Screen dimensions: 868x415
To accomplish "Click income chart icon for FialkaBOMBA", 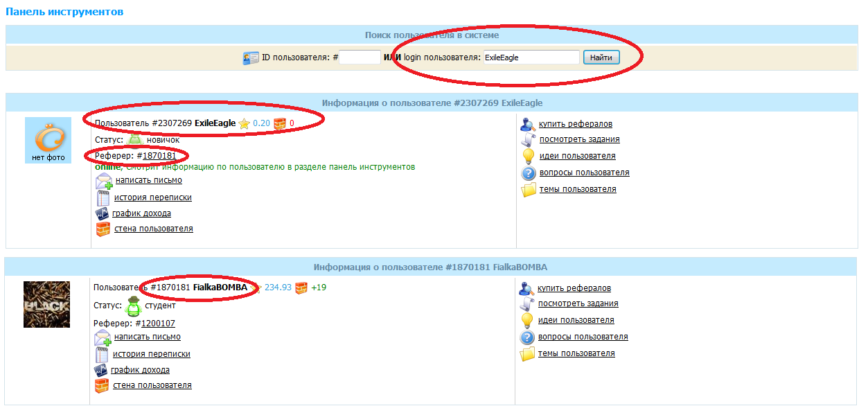I will click(101, 371).
